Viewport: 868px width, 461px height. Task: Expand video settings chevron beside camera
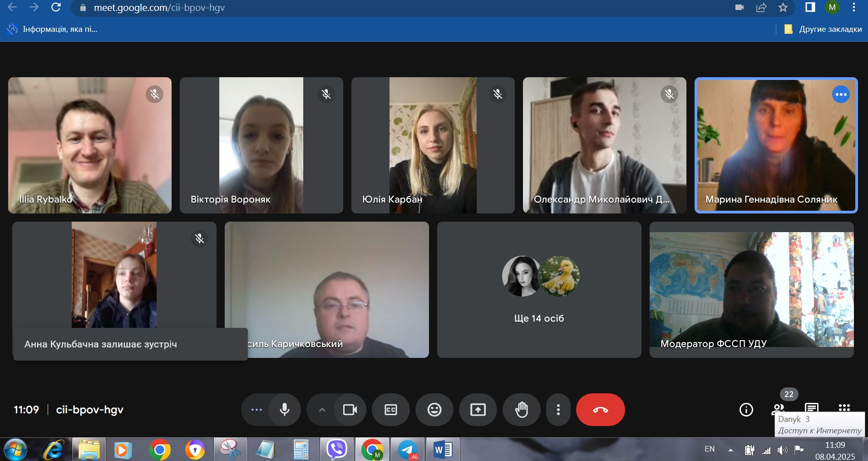[322, 410]
